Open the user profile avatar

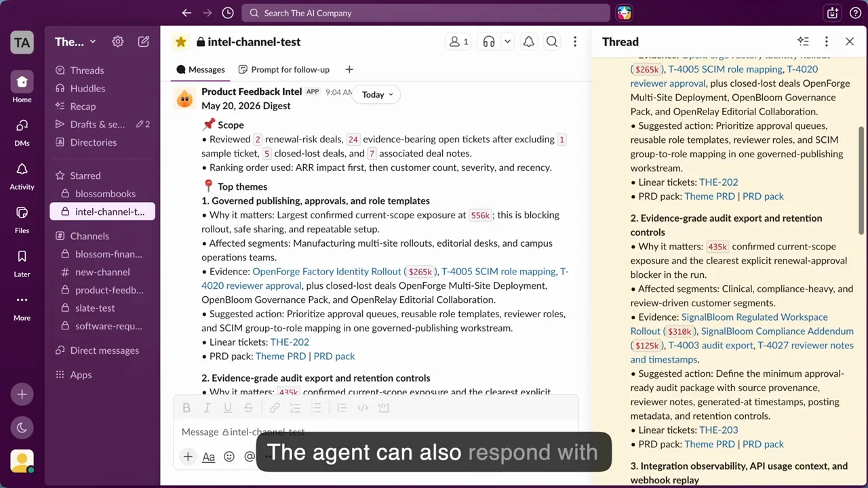tap(22, 461)
